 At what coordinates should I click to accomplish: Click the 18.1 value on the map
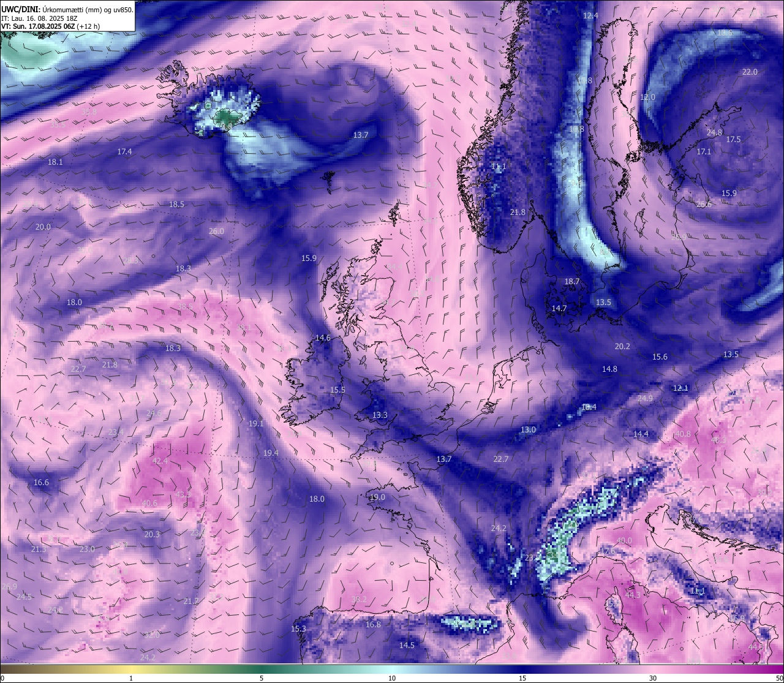[55, 162]
